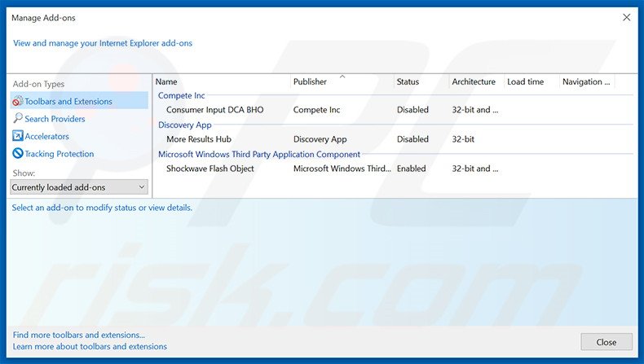Click Disabled status of Consumer Input DCA BHO
Screen dimensions: 644x364
pyautogui.click(x=412, y=110)
